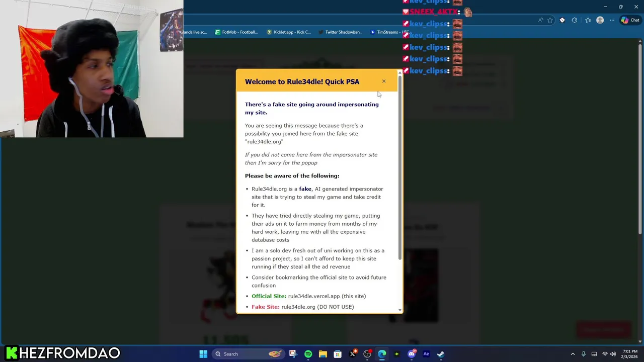The height and width of the screenshot is (362, 644).
Task: Open Copilot Chat in Edge
Action: tap(630, 20)
